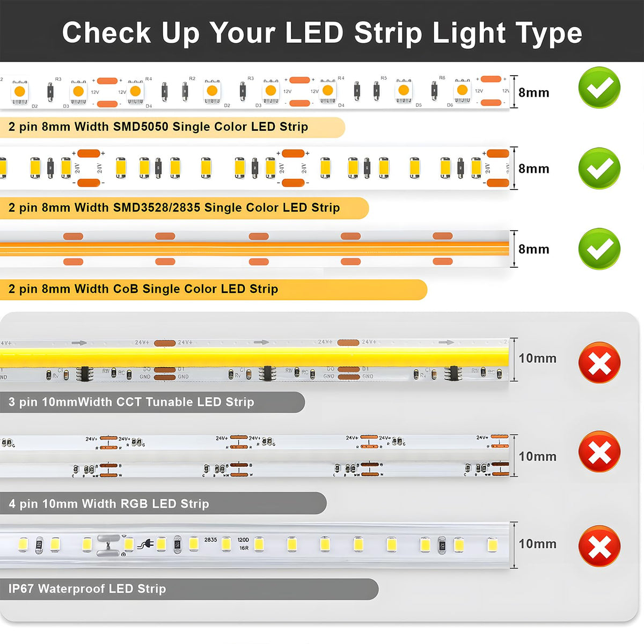Click the scissor cut mark on waterproof strip
Image resolution: width=644 pixels, height=644 pixels.
pos(108,545)
